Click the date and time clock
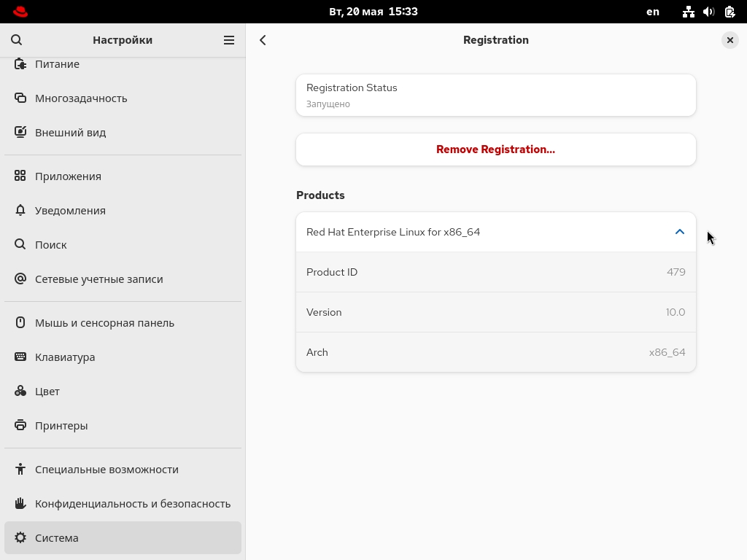The width and height of the screenshot is (747, 560). click(x=373, y=12)
